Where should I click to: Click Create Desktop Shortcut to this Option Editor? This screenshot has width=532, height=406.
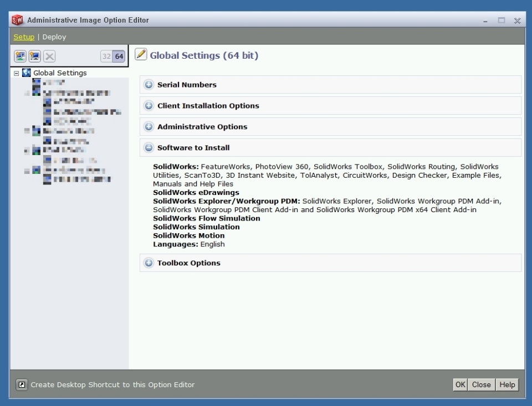(x=112, y=384)
